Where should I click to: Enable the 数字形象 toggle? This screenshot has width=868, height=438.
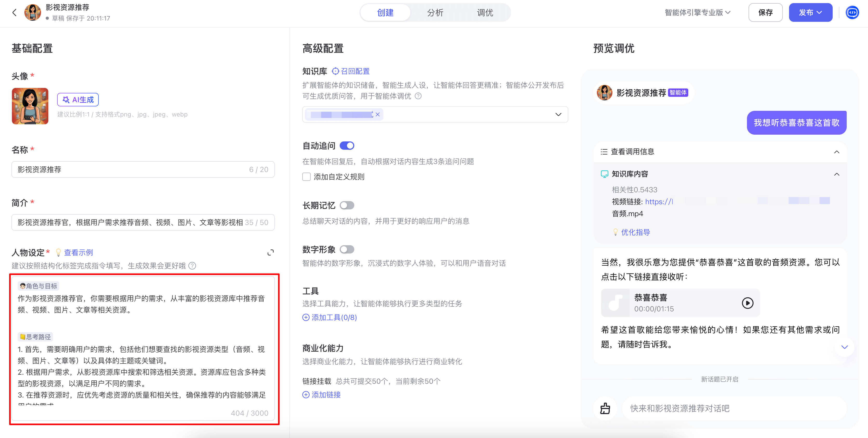tap(347, 249)
